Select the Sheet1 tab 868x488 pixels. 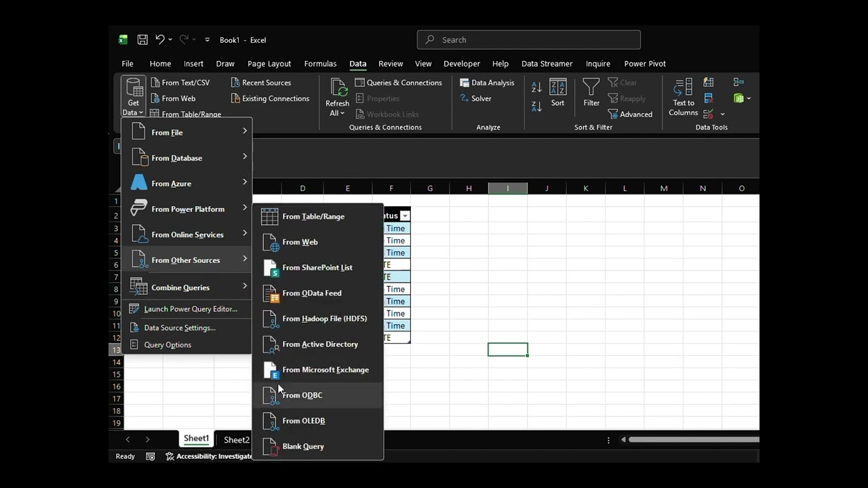coord(196,439)
